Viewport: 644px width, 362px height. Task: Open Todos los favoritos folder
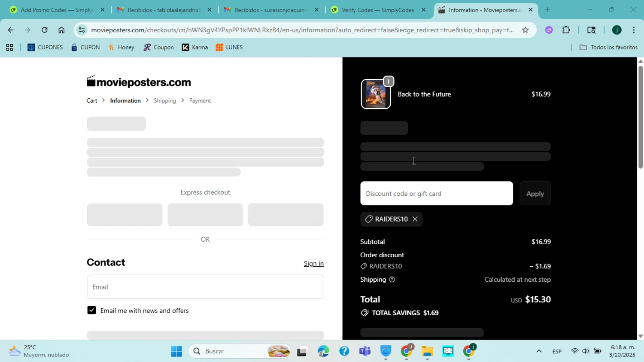[608, 48]
